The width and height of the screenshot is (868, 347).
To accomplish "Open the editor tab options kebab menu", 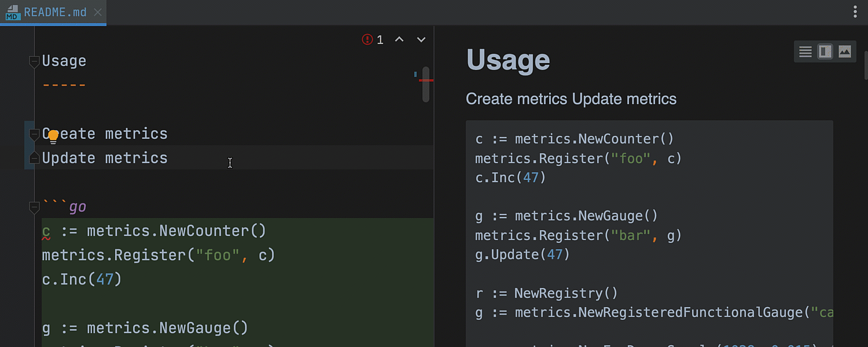I will click(855, 12).
